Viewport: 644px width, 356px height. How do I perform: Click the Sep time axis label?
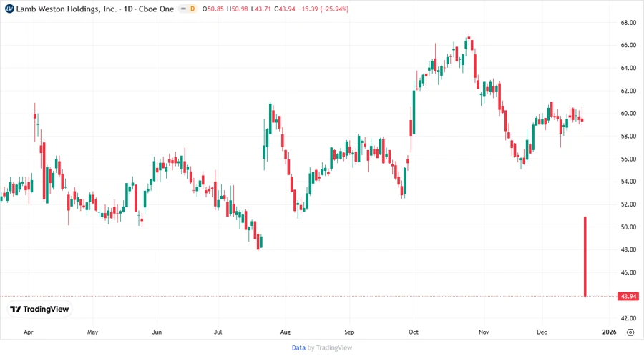pos(349,332)
